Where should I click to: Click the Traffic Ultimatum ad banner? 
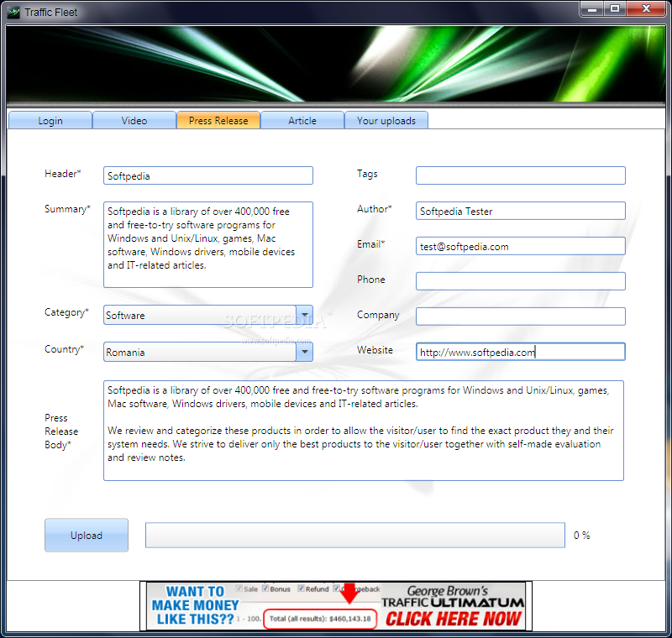pos(336,605)
